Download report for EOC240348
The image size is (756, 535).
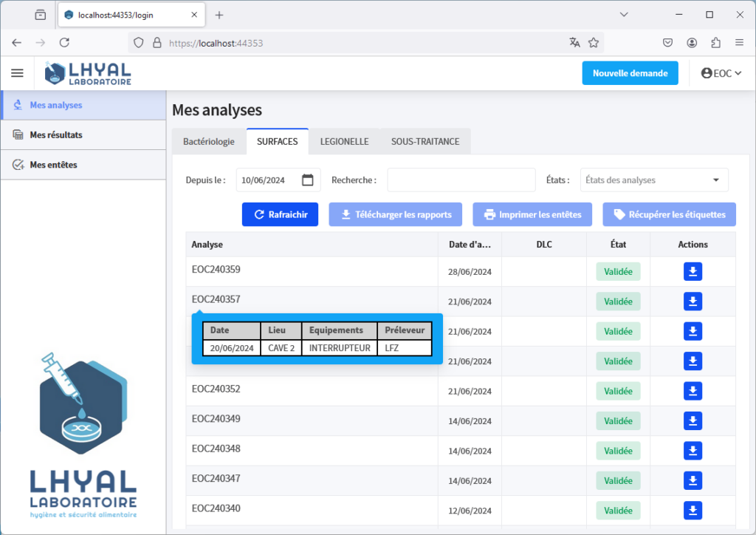[x=693, y=451]
